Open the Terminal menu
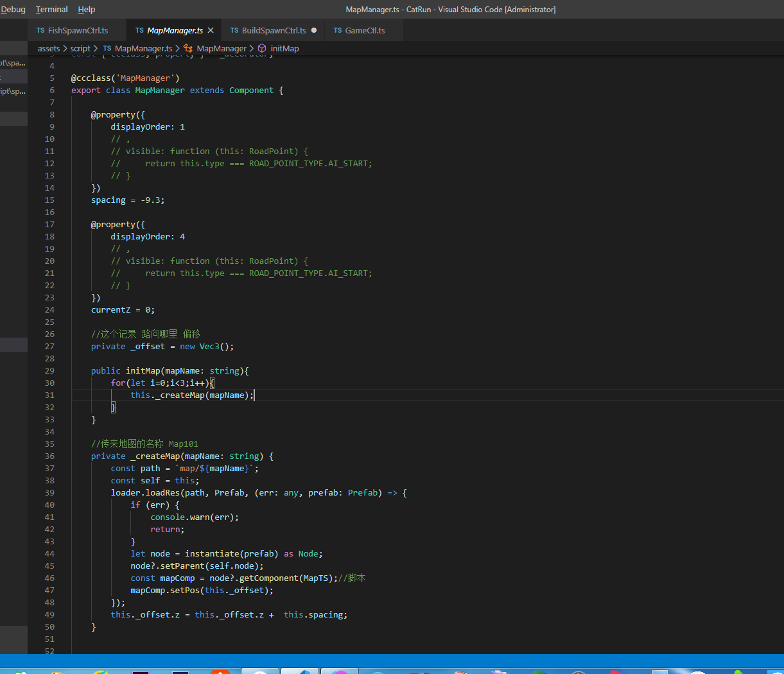 [x=51, y=10]
